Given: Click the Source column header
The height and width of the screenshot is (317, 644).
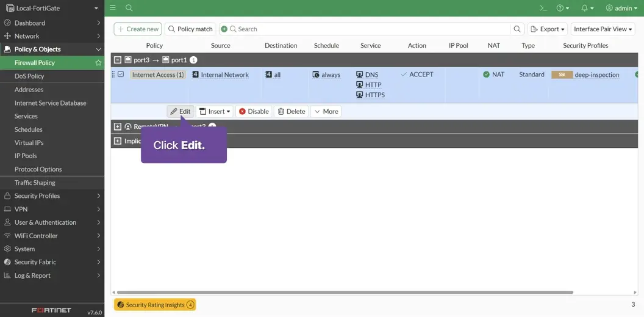Looking at the screenshot, I should point(221,46).
